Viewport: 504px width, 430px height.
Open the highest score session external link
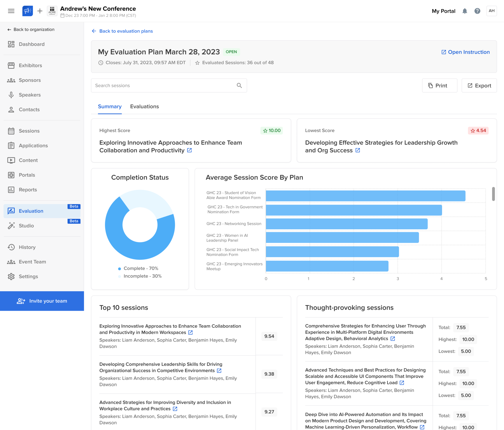click(x=189, y=150)
